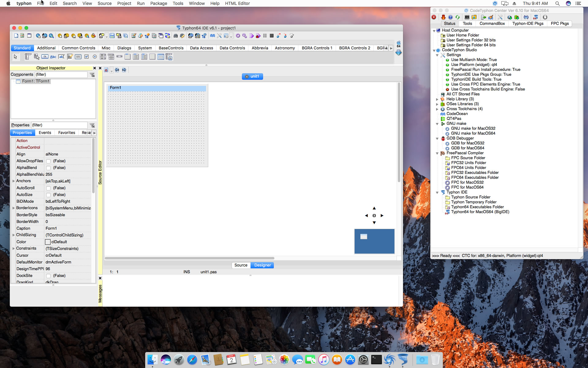588x368 pixels.
Task: Open the Package menu in the menu bar
Action: click(159, 3)
